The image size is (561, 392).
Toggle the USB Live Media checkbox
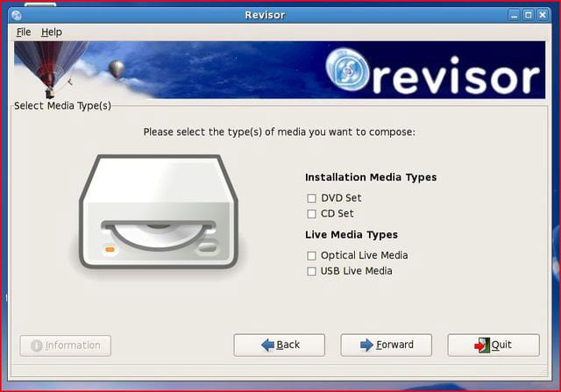click(x=312, y=271)
